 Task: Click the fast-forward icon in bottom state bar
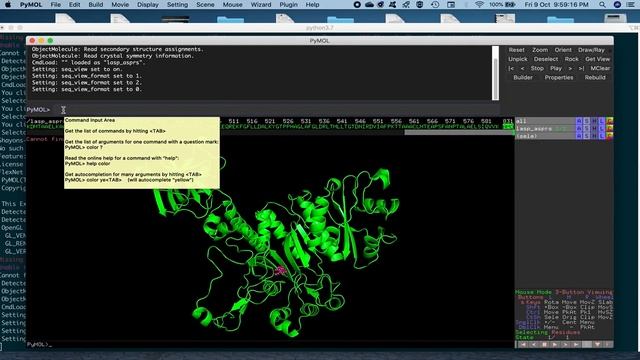(x=576, y=344)
